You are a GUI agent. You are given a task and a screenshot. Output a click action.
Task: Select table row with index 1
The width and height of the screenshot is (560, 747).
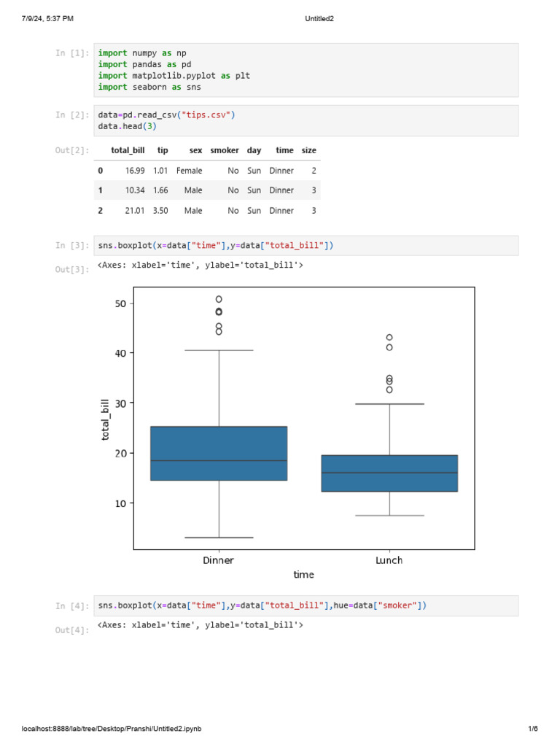coord(207,190)
